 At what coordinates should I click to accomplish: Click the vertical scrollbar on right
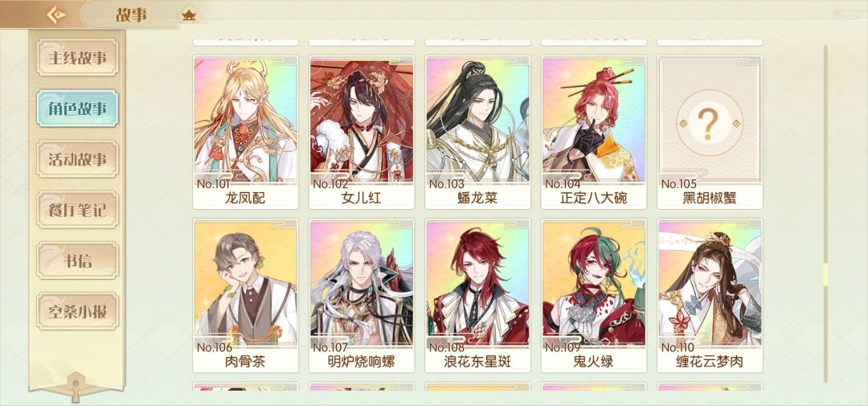coord(826,214)
